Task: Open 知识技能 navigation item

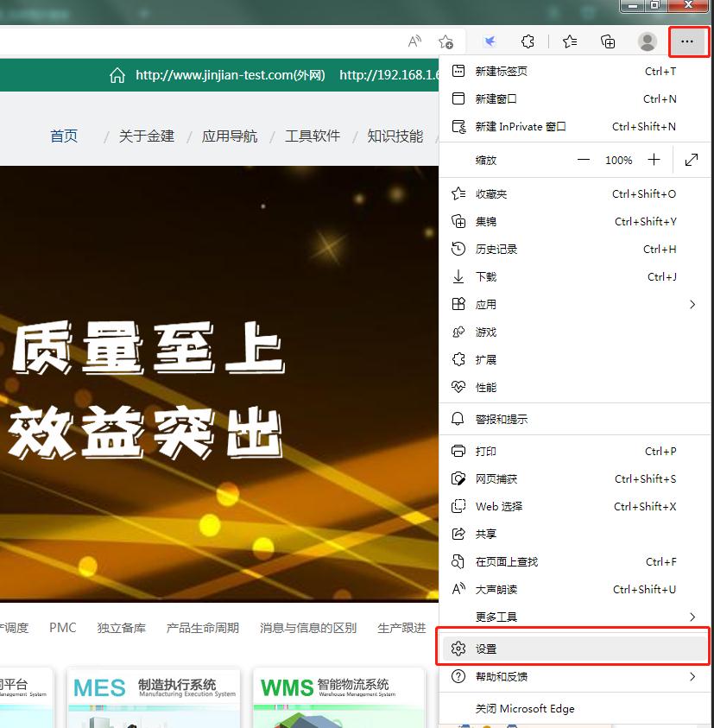Action: click(395, 136)
